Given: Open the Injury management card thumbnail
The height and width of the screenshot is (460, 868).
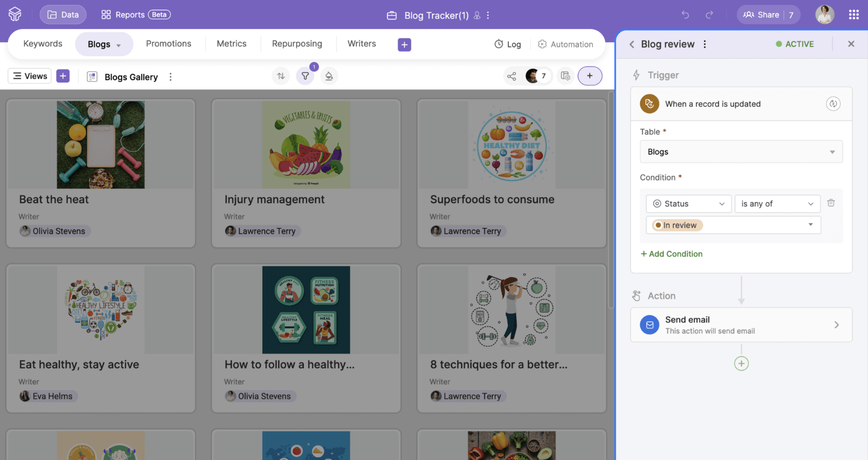Looking at the screenshot, I should coord(306,145).
